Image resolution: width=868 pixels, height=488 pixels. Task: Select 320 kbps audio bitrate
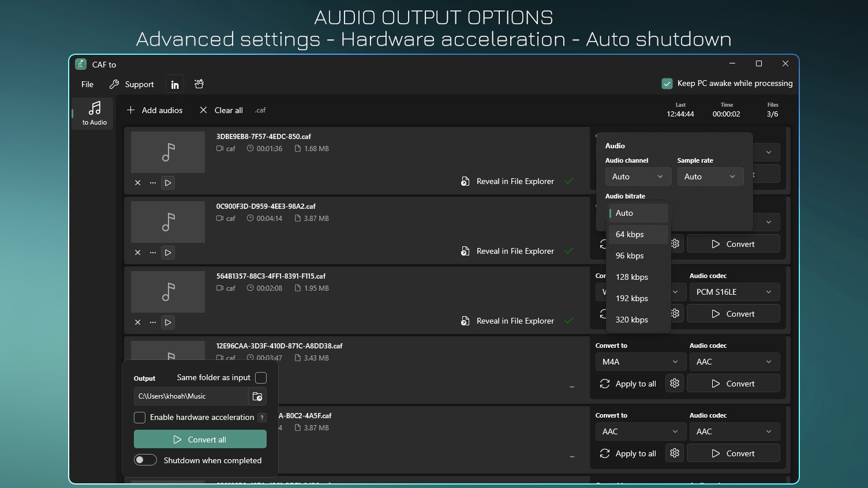click(631, 320)
